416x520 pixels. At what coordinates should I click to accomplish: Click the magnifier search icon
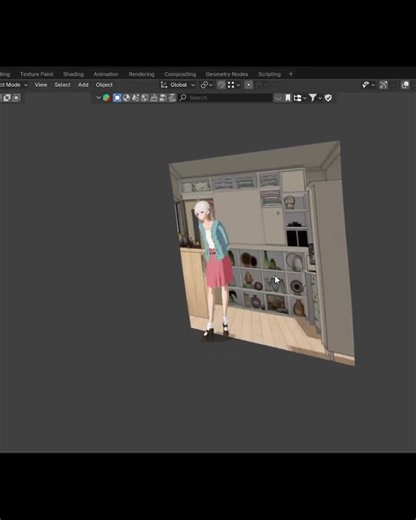point(183,98)
